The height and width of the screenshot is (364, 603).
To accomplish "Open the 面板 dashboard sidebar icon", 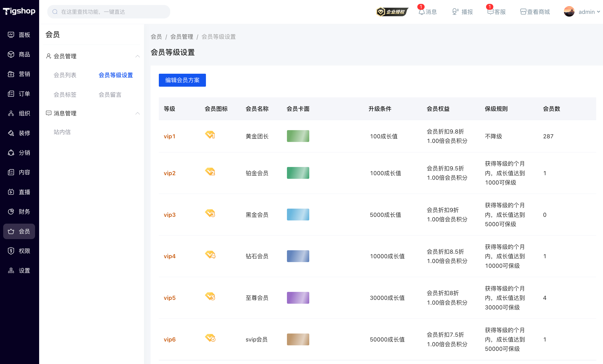I will pyautogui.click(x=11, y=35).
